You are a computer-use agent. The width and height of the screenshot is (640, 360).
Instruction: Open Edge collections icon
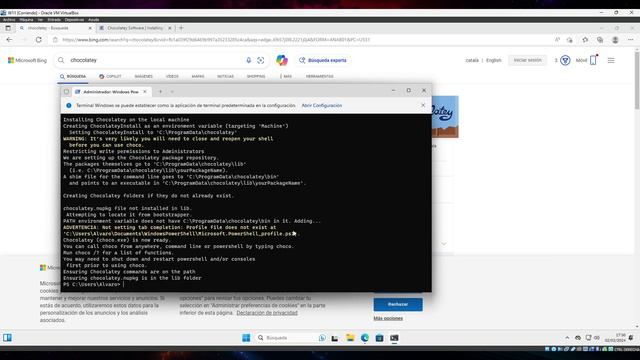click(x=600, y=40)
